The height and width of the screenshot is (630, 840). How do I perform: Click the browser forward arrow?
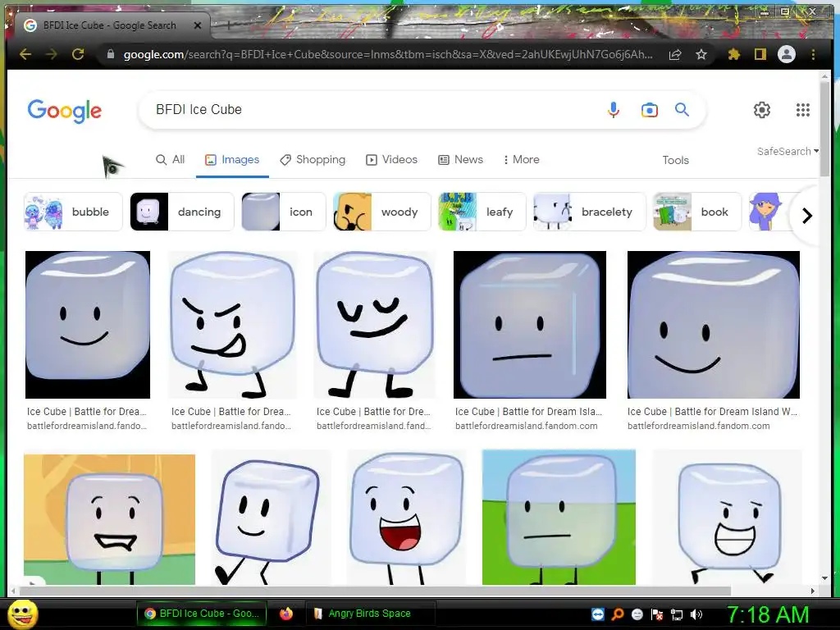click(52, 54)
